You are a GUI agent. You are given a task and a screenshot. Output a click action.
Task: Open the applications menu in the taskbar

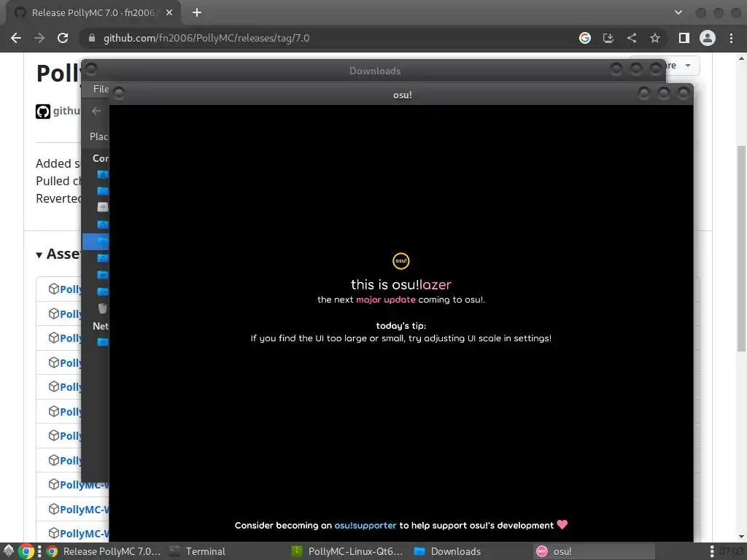click(x=8, y=551)
